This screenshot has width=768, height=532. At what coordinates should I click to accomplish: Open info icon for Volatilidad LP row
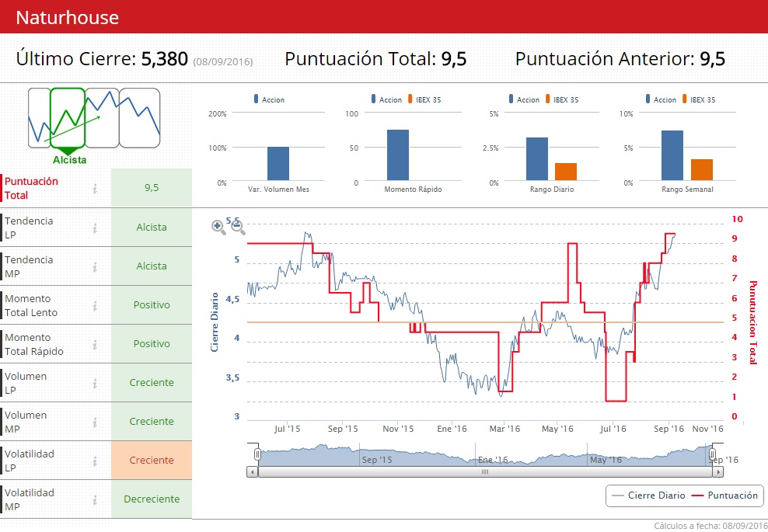click(95, 461)
